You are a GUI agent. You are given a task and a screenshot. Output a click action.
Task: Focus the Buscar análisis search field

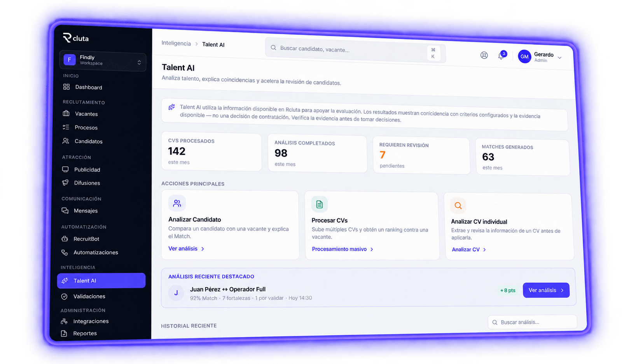click(x=532, y=322)
